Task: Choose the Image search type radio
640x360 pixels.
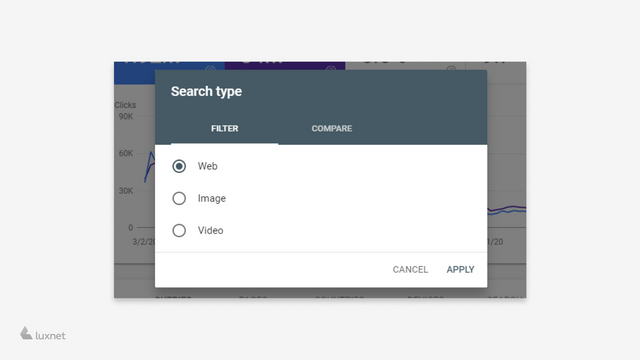Action: [179, 198]
